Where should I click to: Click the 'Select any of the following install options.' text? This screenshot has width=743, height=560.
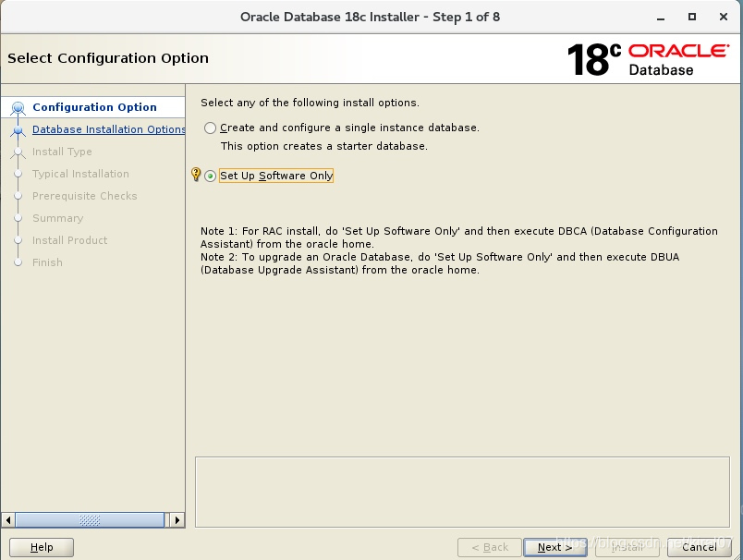pos(310,103)
